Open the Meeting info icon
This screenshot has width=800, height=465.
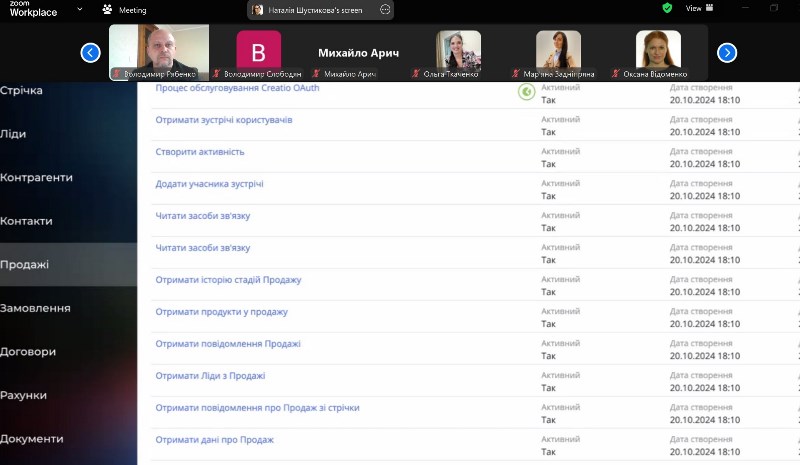pos(107,9)
